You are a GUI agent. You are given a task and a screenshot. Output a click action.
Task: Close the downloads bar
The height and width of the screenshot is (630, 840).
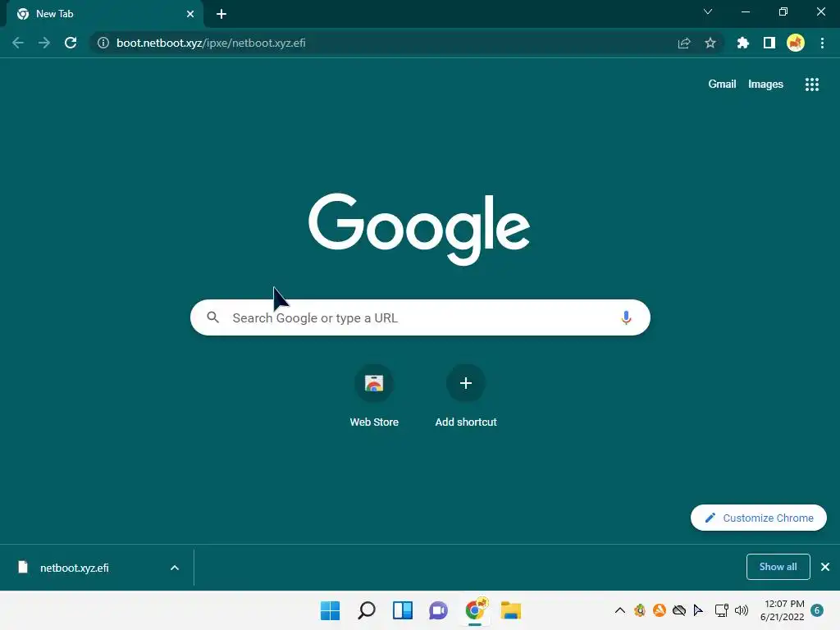point(825,567)
